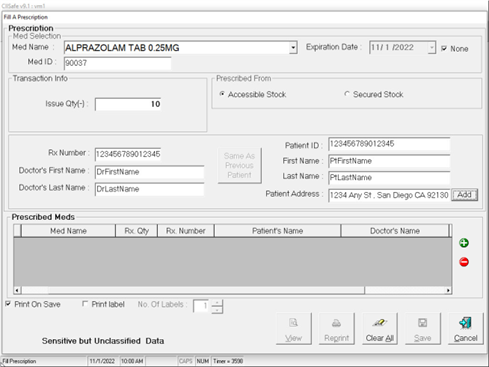Click the Same As Previous Patient button
Image resolution: width=489 pixels, height=367 pixels.
click(x=239, y=165)
